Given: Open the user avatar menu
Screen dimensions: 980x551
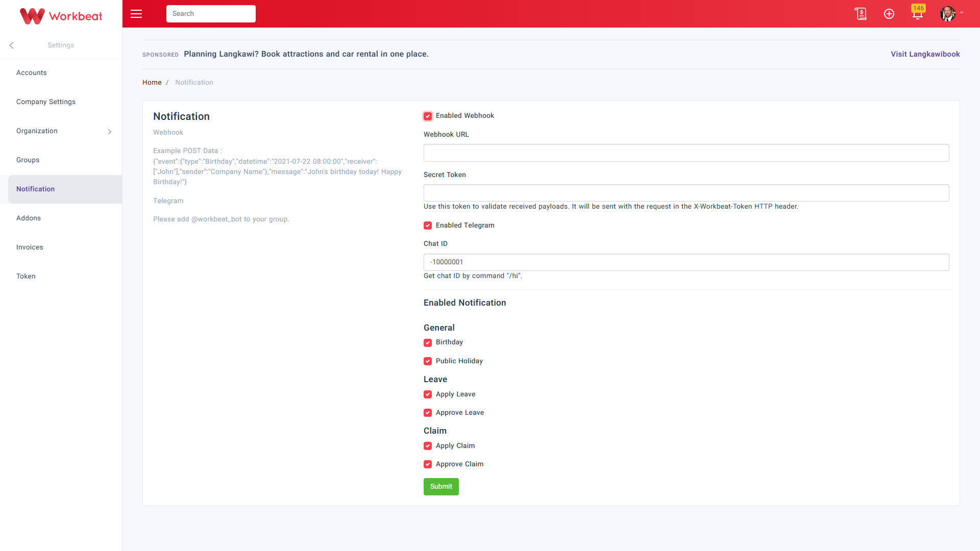Looking at the screenshot, I should click(948, 14).
